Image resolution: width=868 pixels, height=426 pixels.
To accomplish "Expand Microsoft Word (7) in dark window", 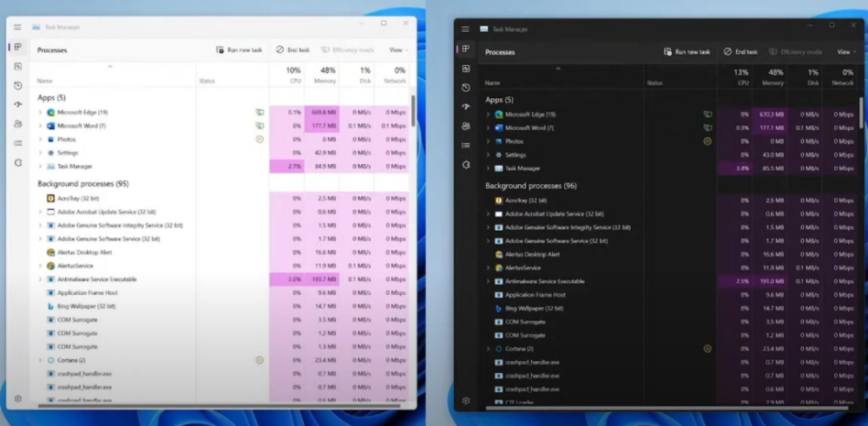I will pyautogui.click(x=488, y=128).
